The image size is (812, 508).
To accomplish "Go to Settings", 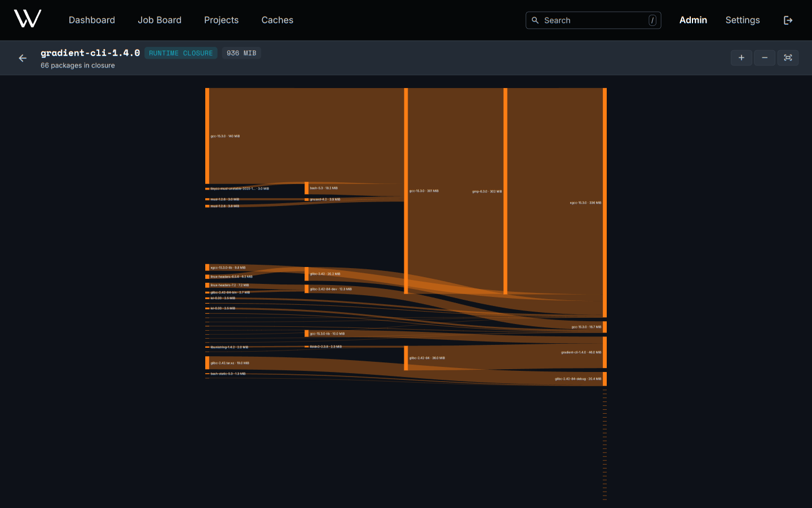I will 743,20.
